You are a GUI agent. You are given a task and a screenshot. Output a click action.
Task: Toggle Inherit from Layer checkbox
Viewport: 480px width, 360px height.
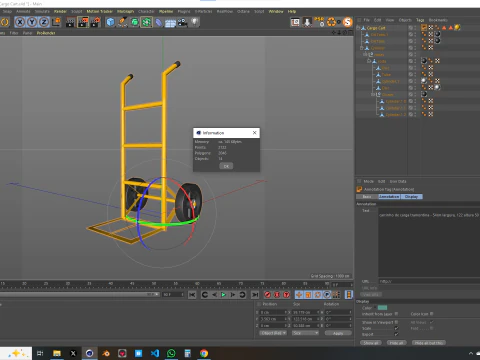[x=396, y=314]
